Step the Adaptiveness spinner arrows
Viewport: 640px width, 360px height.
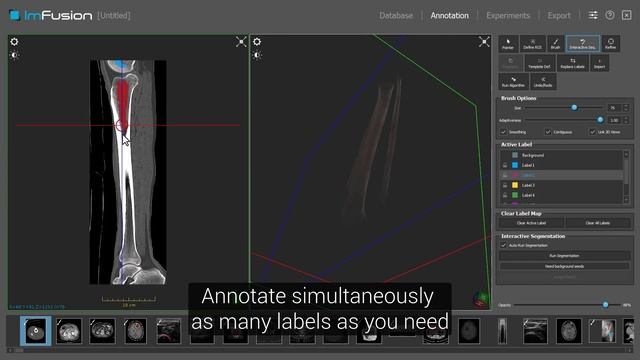pos(626,120)
